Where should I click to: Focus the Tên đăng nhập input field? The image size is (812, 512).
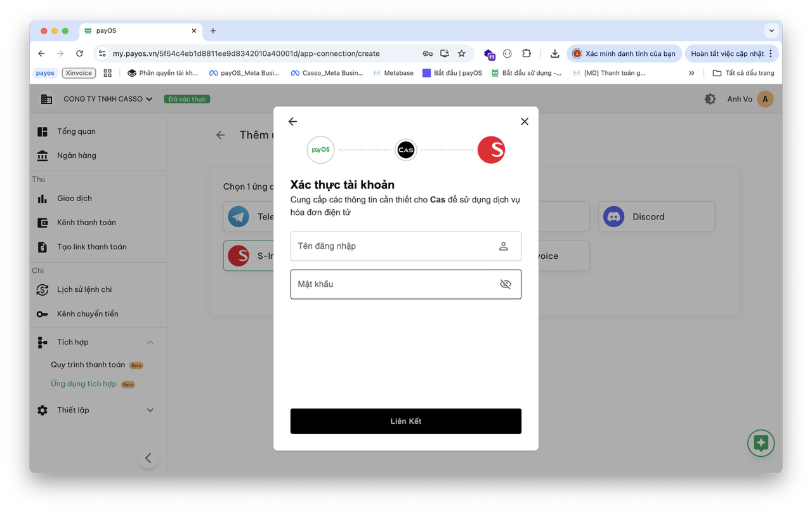[393, 246]
